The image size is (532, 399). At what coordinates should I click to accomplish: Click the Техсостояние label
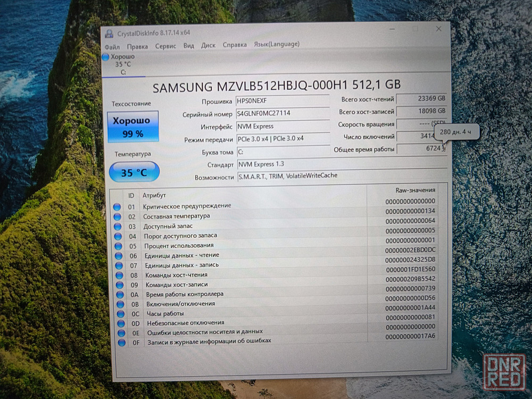pos(131,104)
